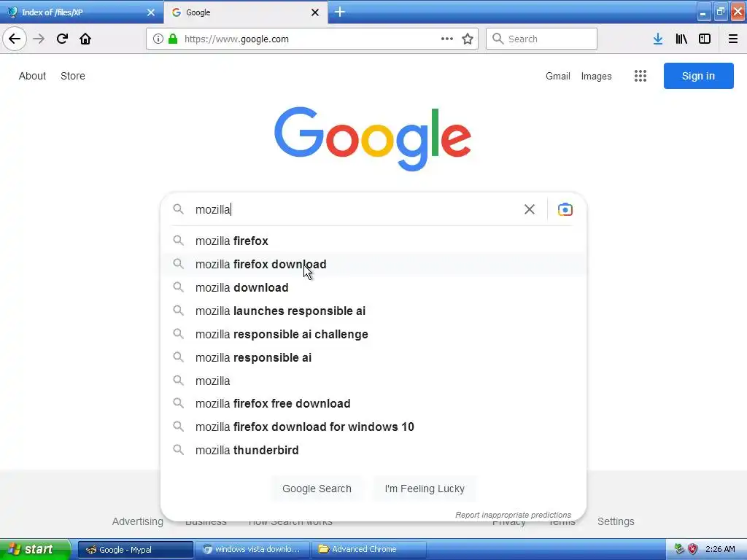Open a new tab with the plus button

tap(340, 12)
